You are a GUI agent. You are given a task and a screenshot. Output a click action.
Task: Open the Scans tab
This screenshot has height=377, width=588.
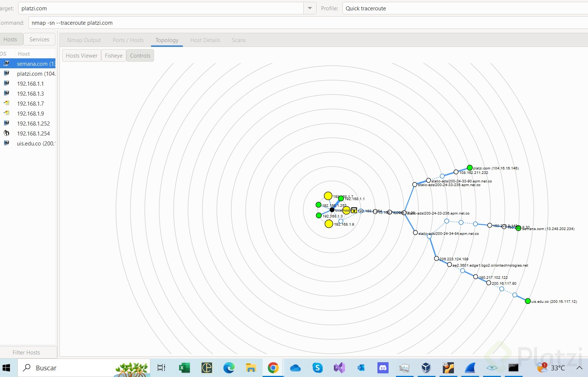239,40
